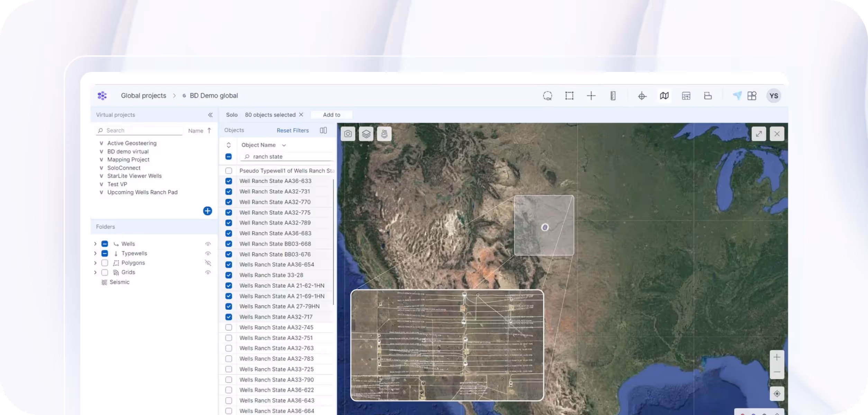
Task: Click the Add to button
Action: coord(332,115)
